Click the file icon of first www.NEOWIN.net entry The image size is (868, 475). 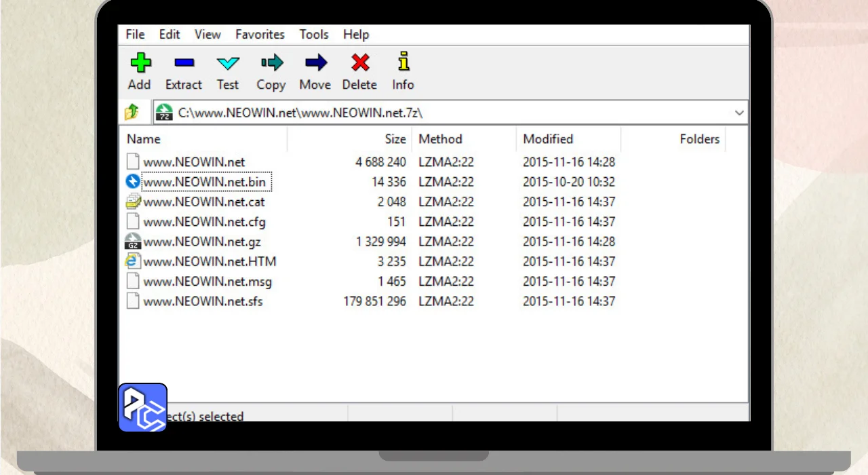(133, 162)
